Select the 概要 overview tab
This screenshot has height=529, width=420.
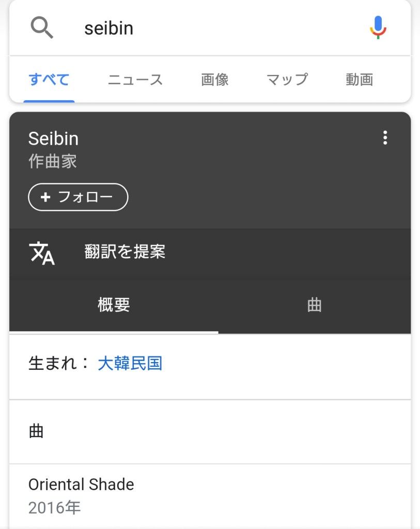click(114, 305)
